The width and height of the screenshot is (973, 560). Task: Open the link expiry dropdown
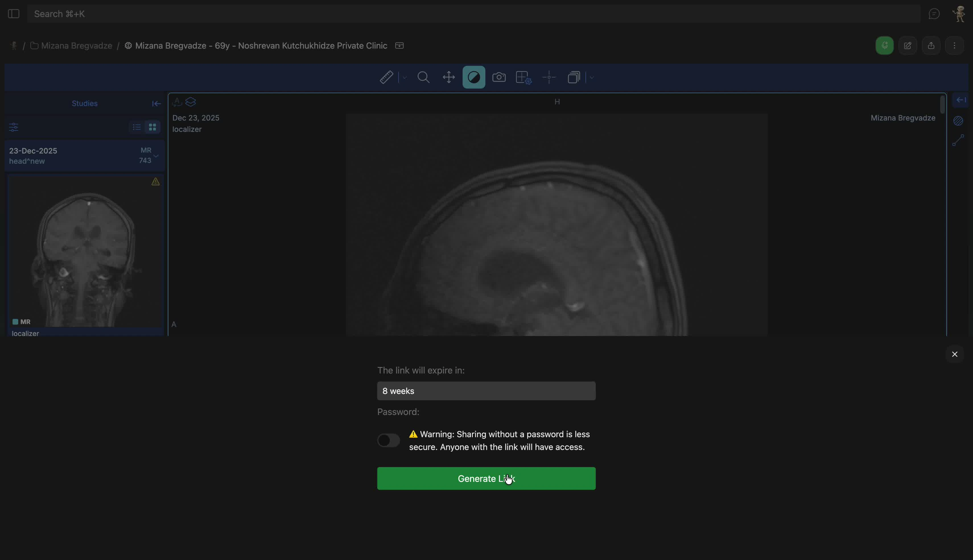(486, 391)
